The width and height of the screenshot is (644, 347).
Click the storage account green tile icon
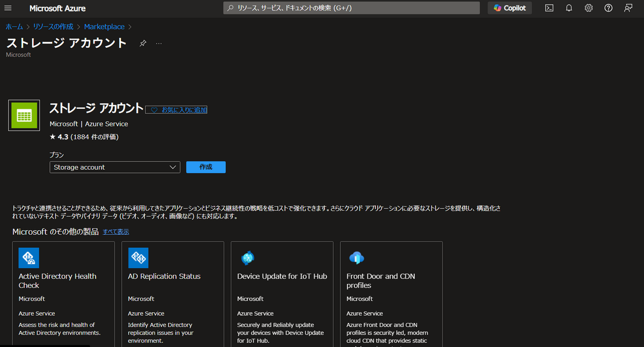click(x=24, y=115)
